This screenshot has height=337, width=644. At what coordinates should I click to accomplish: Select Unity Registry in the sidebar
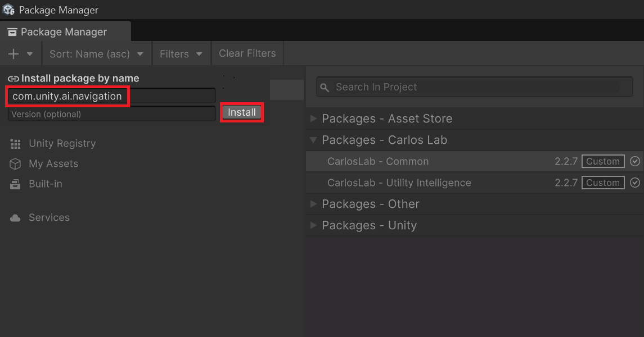point(62,143)
